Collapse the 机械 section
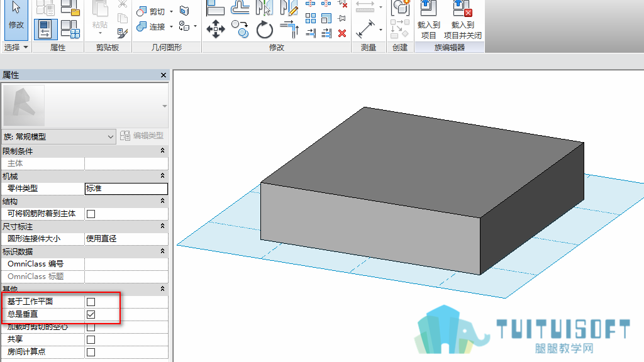This screenshot has height=362, width=644. [x=163, y=176]
